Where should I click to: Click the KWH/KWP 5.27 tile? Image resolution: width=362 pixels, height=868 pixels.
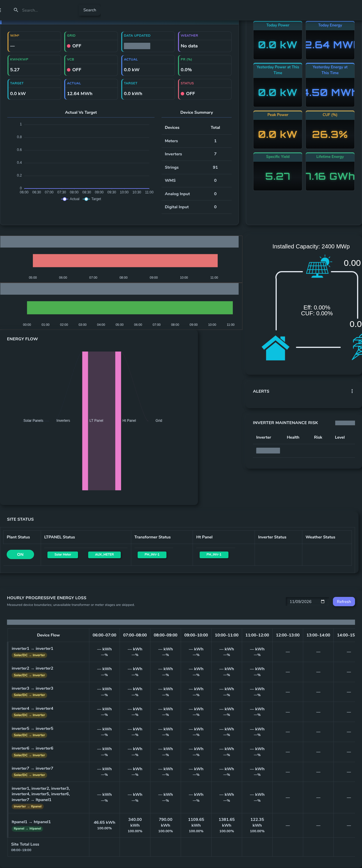pos(34,65)
